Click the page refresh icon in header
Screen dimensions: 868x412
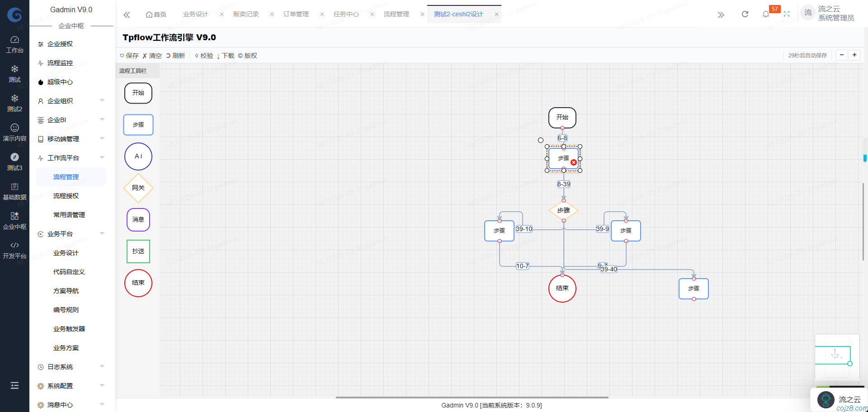[745, 14]
